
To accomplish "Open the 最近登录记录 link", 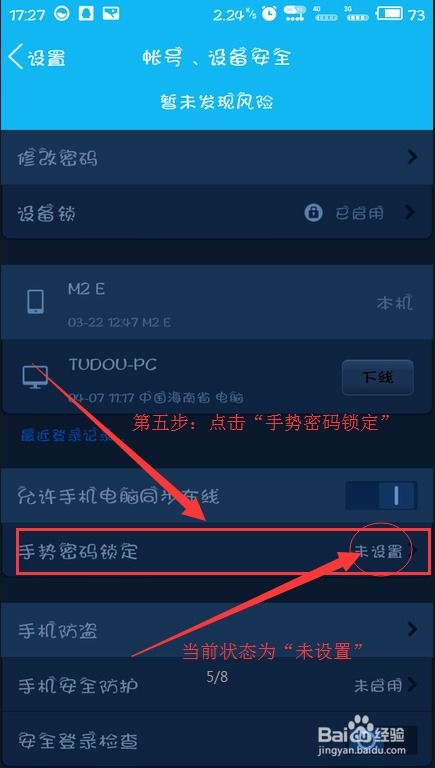I will (66, 435).
